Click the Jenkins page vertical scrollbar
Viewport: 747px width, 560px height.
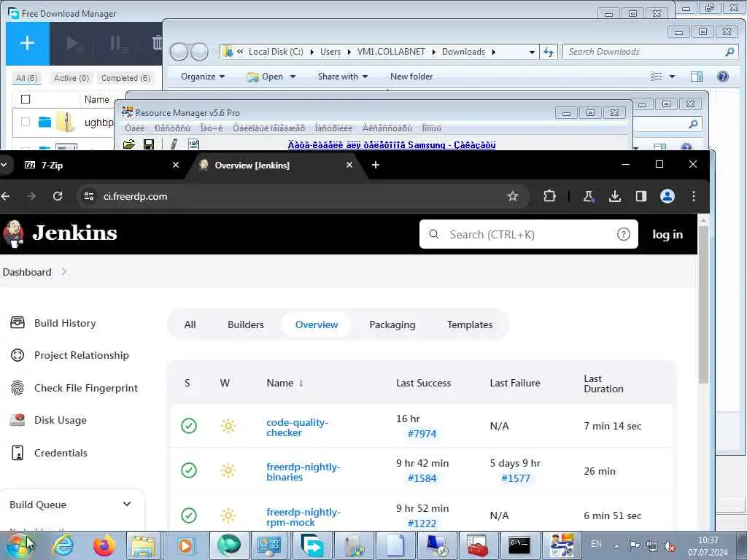(703, 304)
